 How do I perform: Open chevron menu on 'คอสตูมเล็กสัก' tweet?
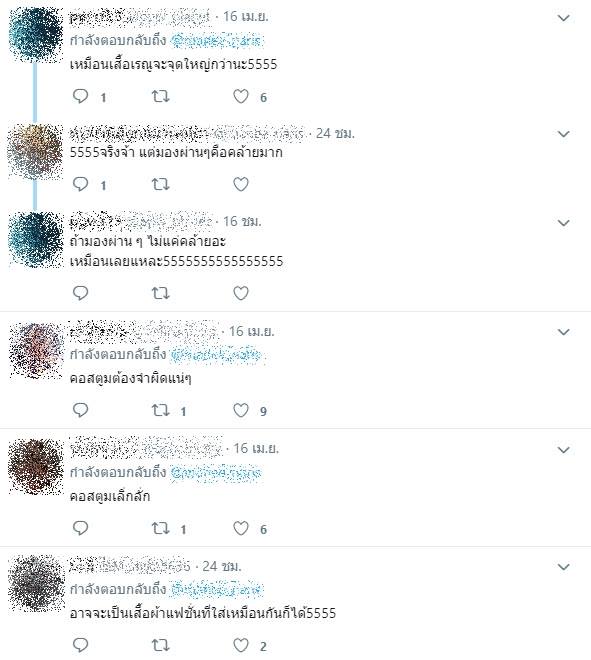563,450
